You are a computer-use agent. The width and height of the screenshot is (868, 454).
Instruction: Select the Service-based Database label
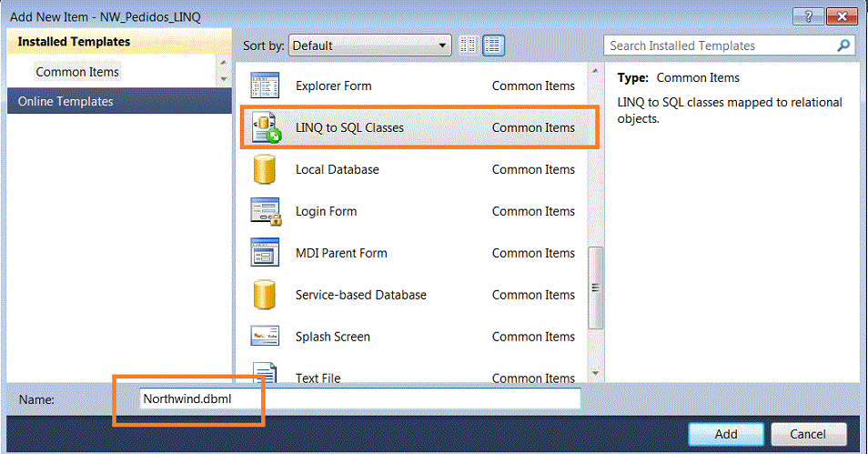point(361,295)
